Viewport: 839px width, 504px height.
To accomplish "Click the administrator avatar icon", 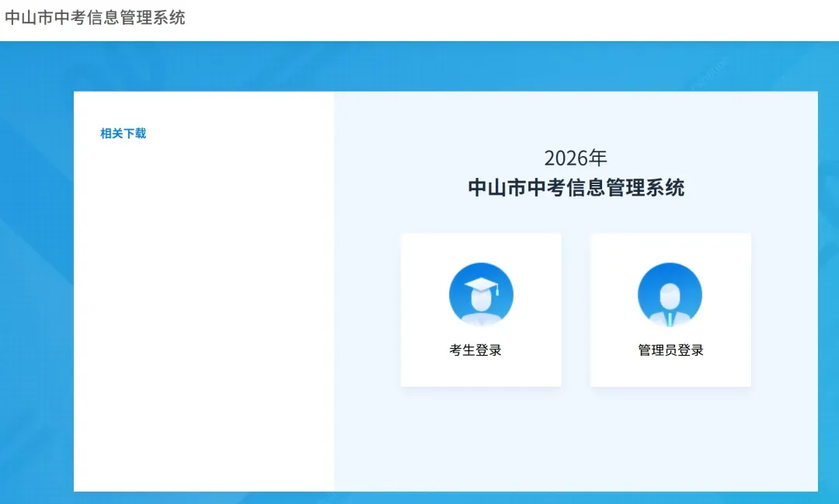I will (x=670, y=295).
